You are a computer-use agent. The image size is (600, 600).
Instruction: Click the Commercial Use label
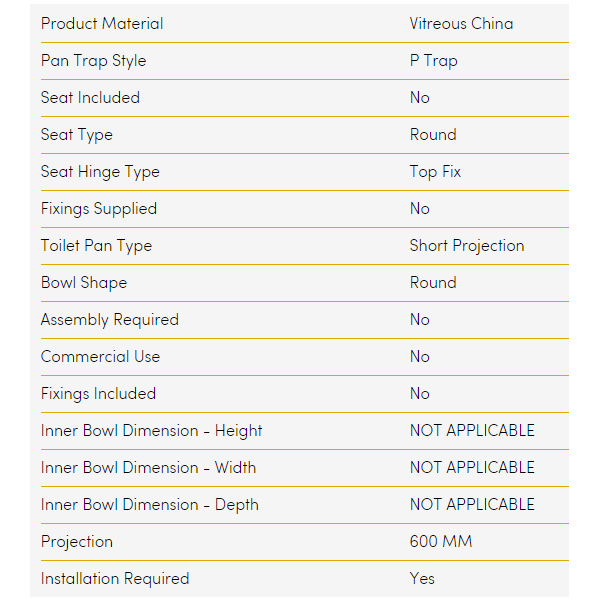point(100,356)
